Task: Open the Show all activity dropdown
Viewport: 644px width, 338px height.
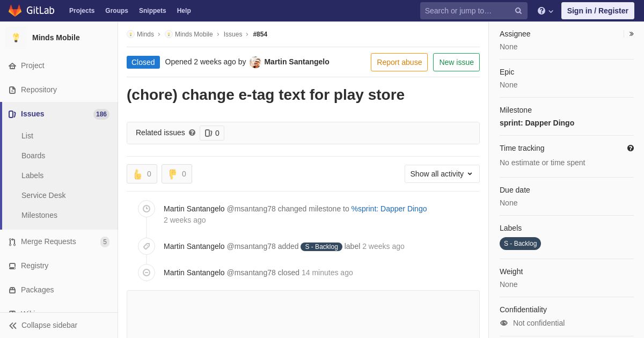Action: tap(442, 174)
